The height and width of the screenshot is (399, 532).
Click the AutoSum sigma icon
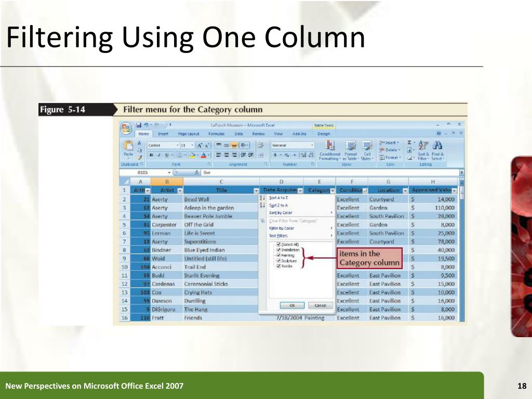(x=409, y=143)
